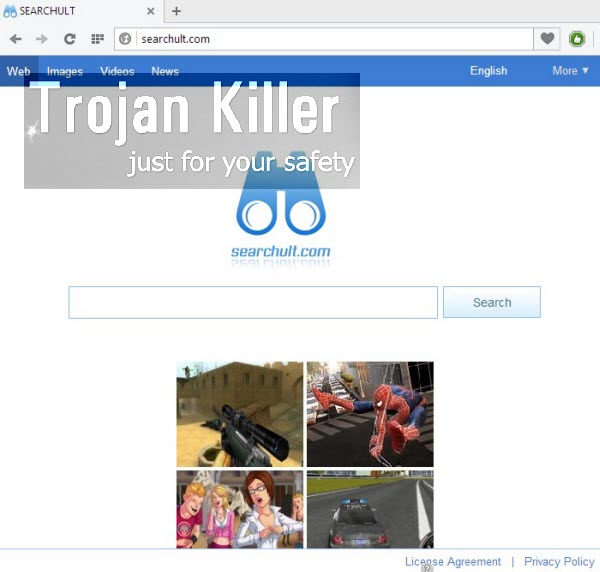Expand the More dropdown menu

570,71
